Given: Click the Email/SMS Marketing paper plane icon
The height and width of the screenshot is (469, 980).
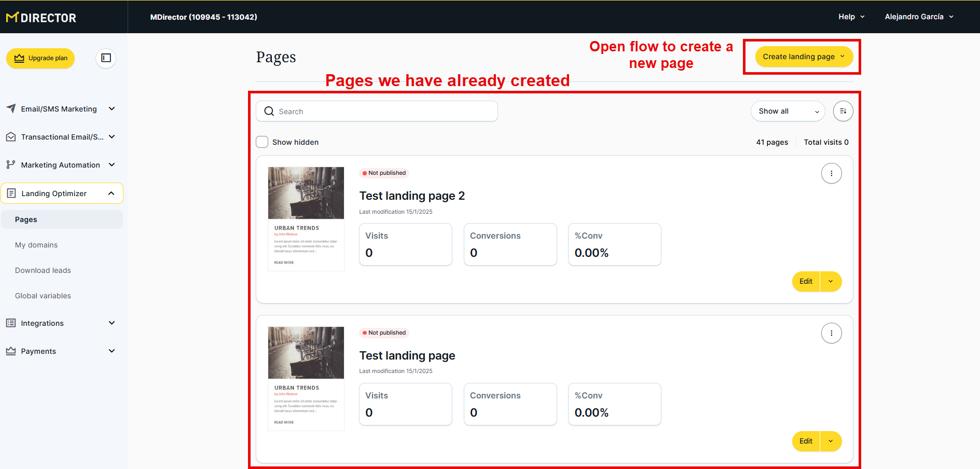Looking at the screenshot, I should [11, 108].
